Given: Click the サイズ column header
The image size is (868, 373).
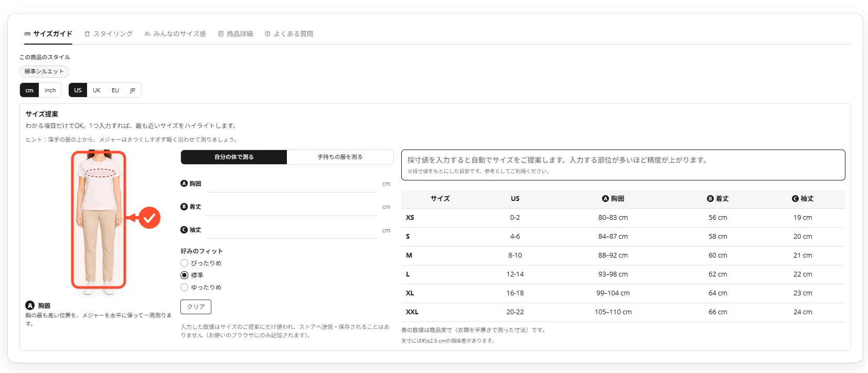Looking at the screenshot, I should pyautogui.click(x=440, y=199).
